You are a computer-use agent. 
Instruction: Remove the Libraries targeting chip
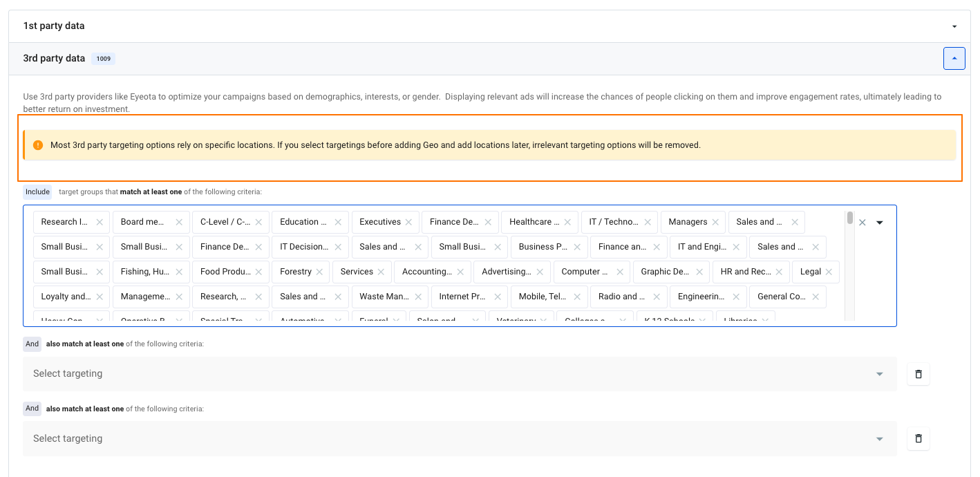(x=764, y=319)
